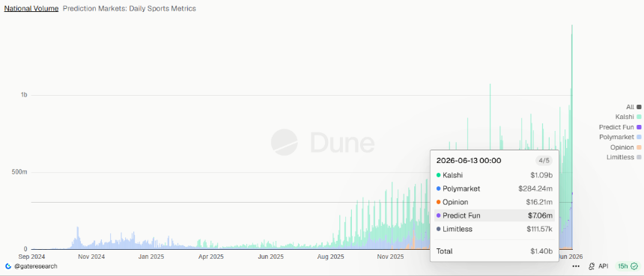Select the Limitless row in tooltip

(494, 229)
